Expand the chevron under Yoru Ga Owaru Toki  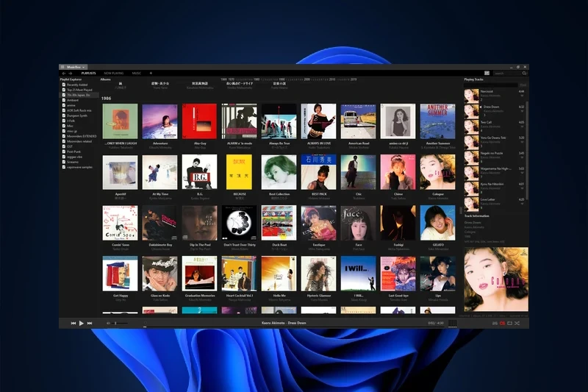coord(522,142)
